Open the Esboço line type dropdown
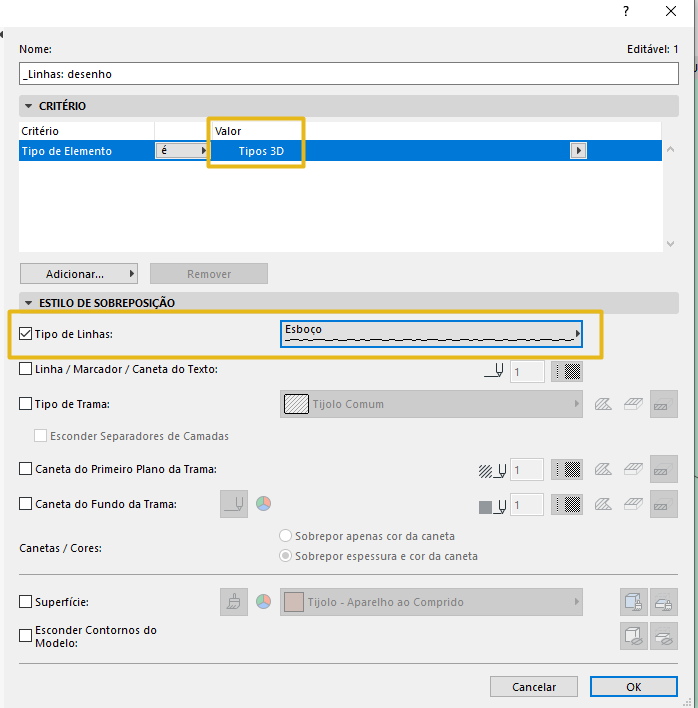This screenshot has height=708, width=698. (x=431, y=334)
